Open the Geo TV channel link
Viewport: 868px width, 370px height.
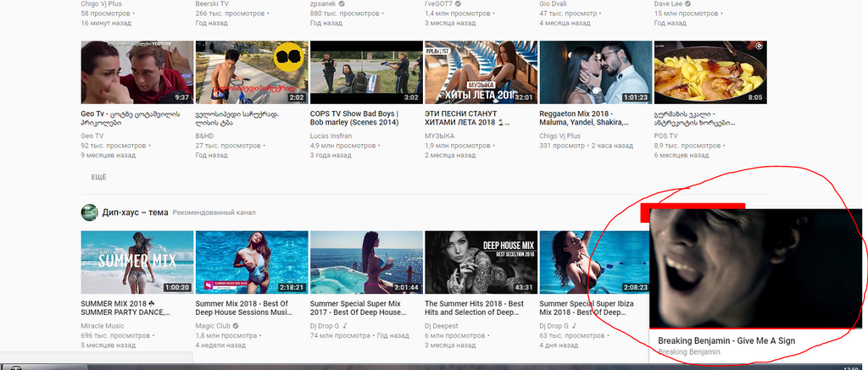[92, 135]
